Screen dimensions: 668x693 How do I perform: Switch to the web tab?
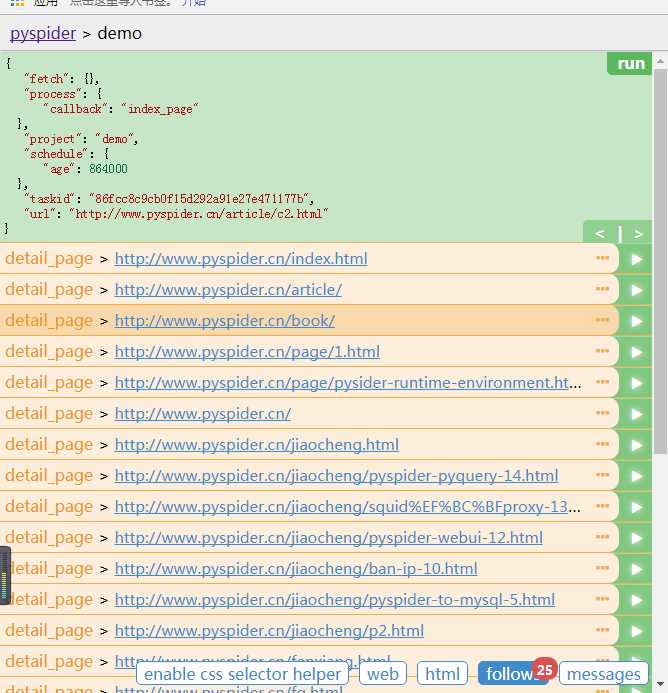click(x=383, y=674)
